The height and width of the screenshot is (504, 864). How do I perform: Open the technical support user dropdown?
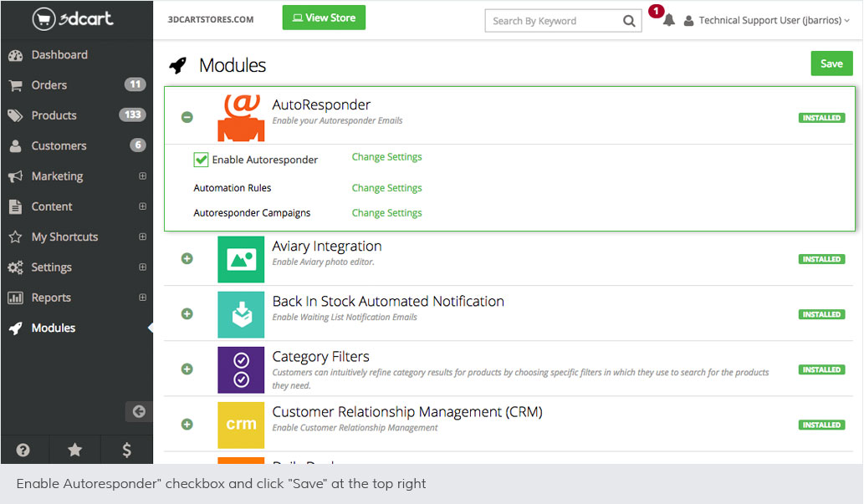click(767, 21)
